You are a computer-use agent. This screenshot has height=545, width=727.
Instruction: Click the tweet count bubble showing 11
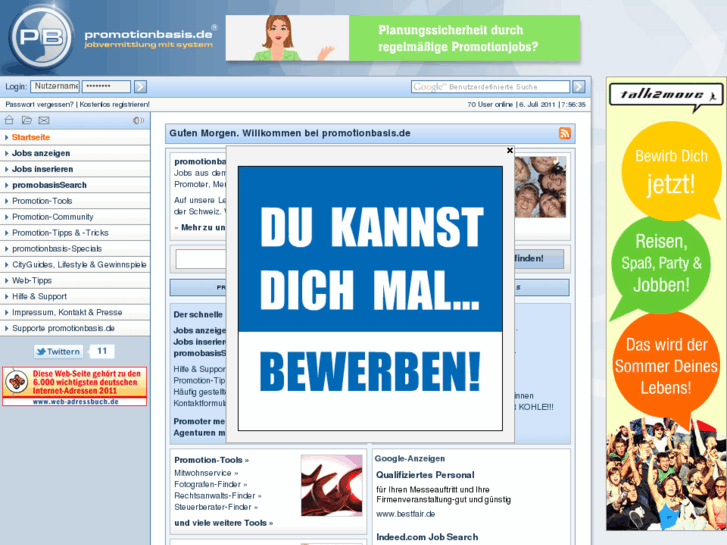pyautogui.click(x=102, y=351)
